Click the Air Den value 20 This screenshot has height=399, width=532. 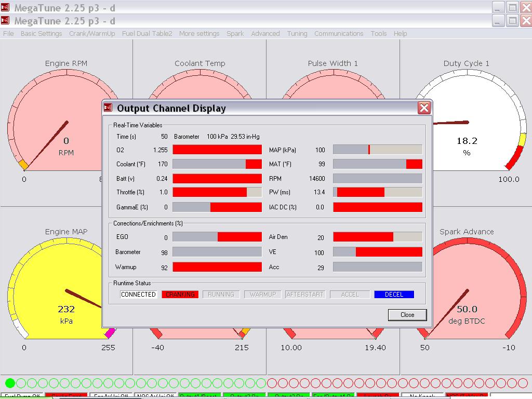pyautogui.click(x=321, y=237)
